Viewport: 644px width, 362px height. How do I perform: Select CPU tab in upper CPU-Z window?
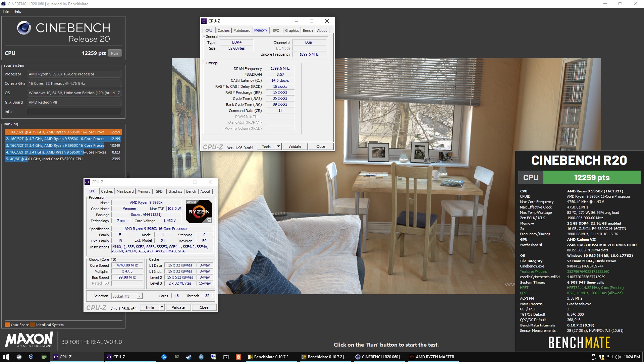click(209, 31)
